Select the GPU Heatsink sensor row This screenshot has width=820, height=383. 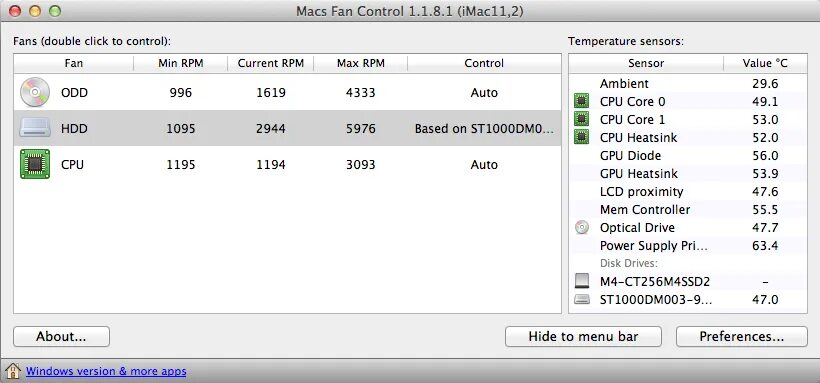[688, 174]
